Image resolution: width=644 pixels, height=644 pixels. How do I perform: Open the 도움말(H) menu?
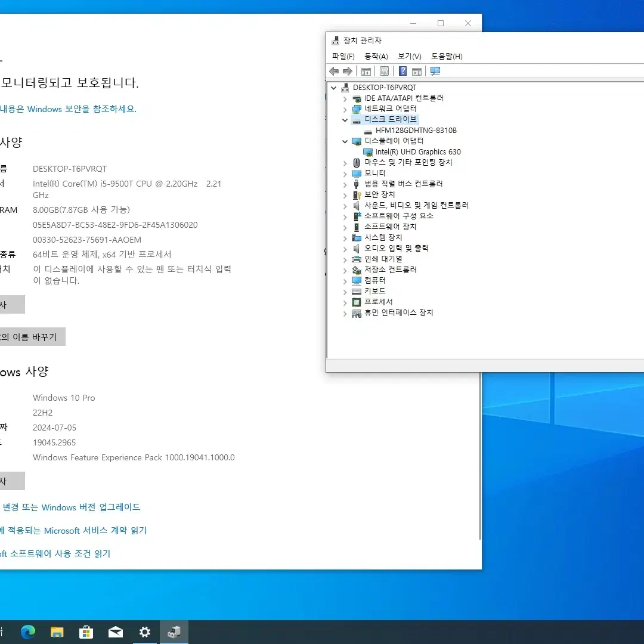(447, 56)
